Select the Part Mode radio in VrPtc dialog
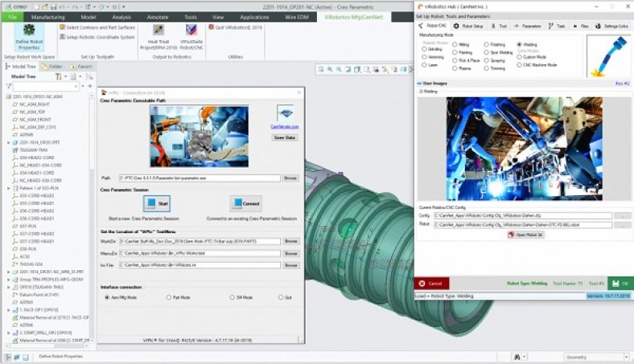 tap(169, 297)
